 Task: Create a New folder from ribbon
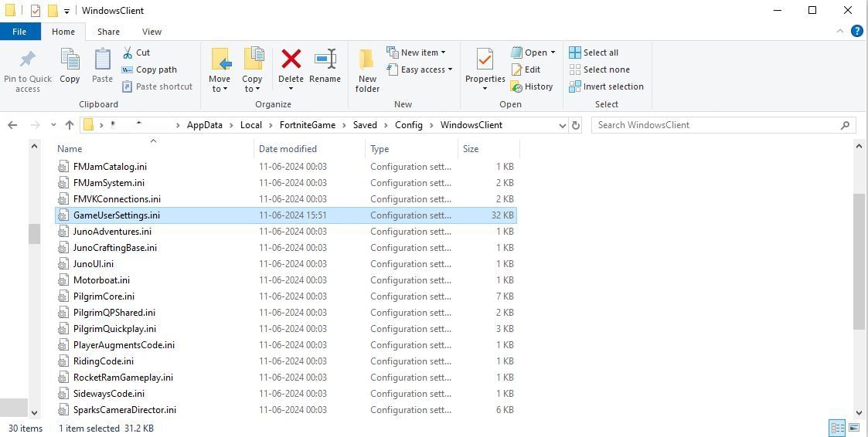point(367,68)
